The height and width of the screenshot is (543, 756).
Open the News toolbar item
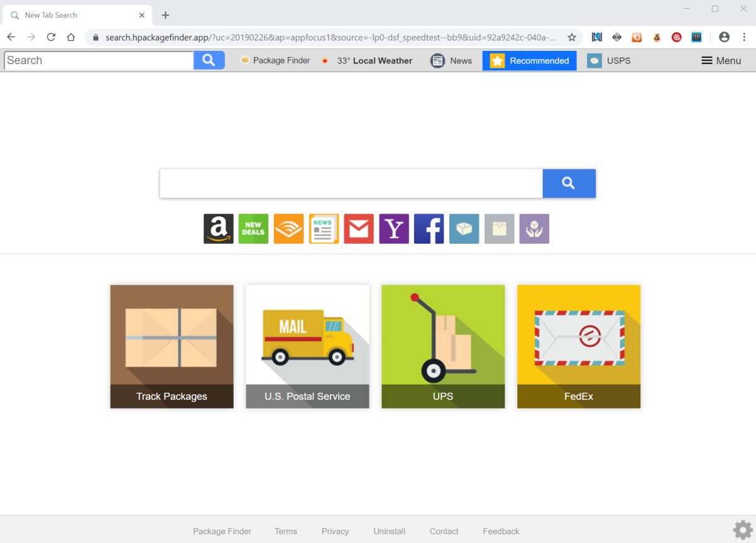click(x=451, y=60)
